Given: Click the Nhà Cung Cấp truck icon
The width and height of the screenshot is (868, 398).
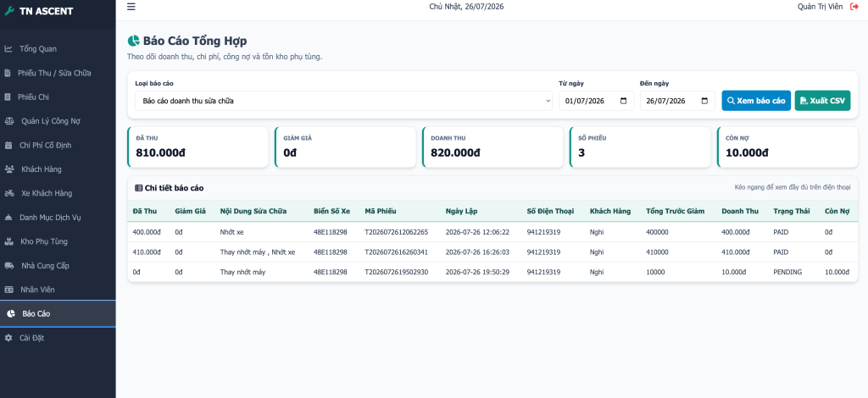Looking at the screenshot, I should [9, 266].
